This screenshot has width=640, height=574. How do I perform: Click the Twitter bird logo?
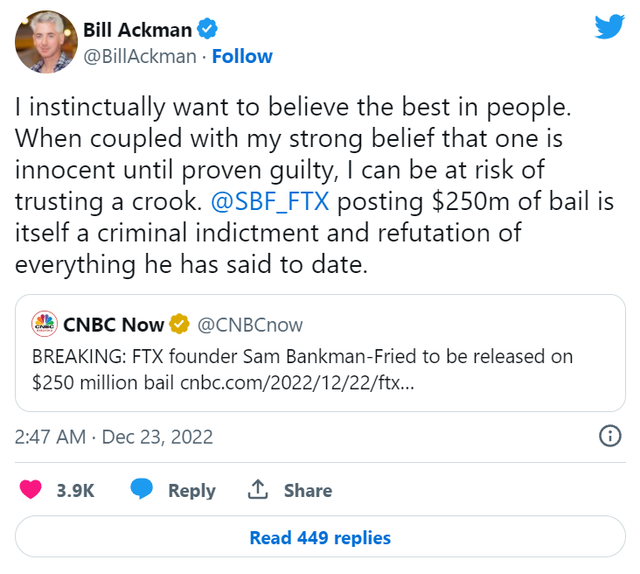click(608, 26)
